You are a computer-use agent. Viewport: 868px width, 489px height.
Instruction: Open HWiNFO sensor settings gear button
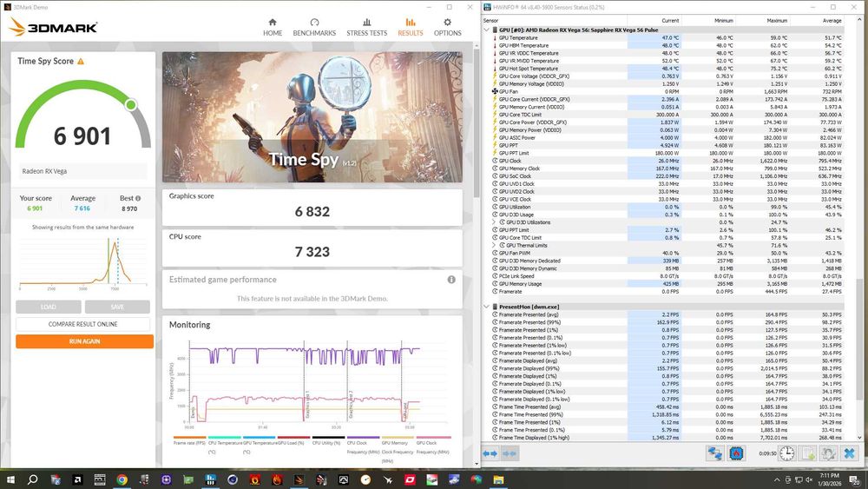click(x=828, y=453)
